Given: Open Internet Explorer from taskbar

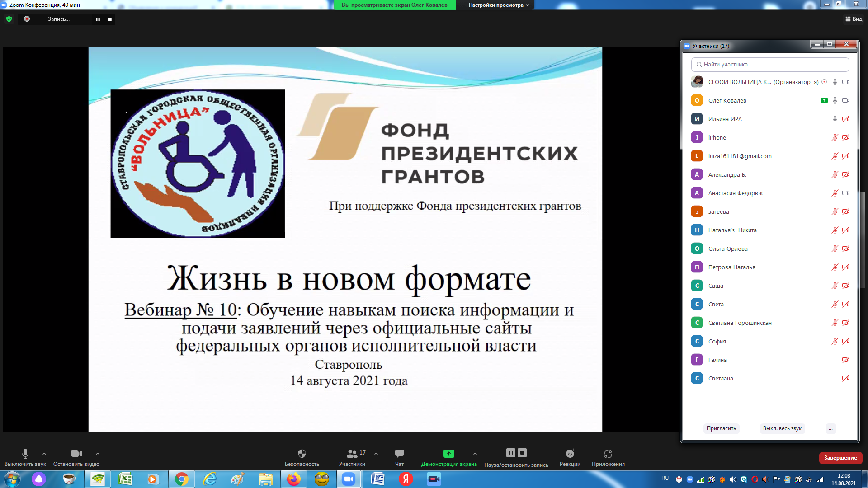Looking at the screenshot, I should 210,479.
